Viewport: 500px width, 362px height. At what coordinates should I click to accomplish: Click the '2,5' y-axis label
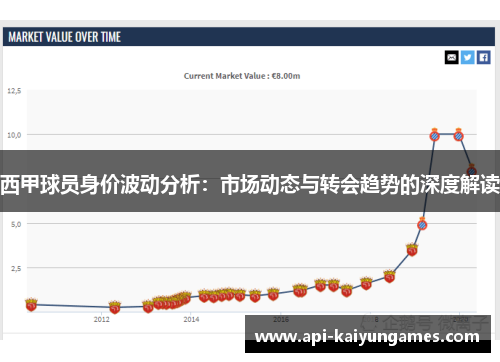[x=16, y=268]
